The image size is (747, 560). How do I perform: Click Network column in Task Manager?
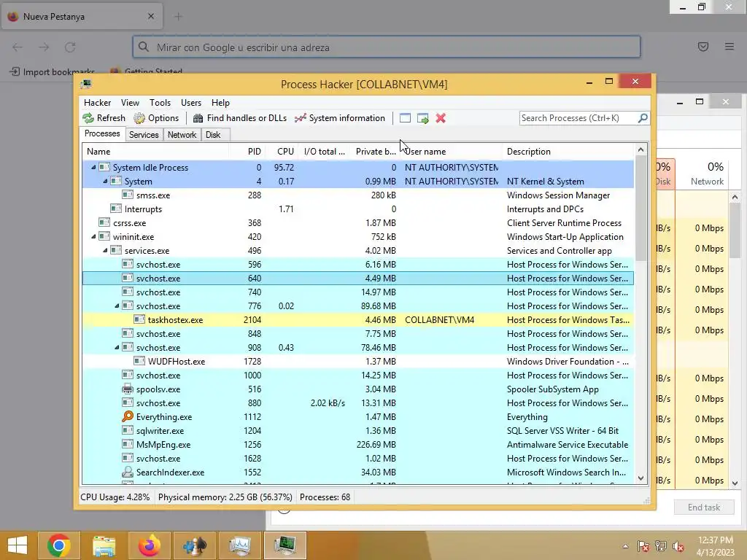[707, 174]
